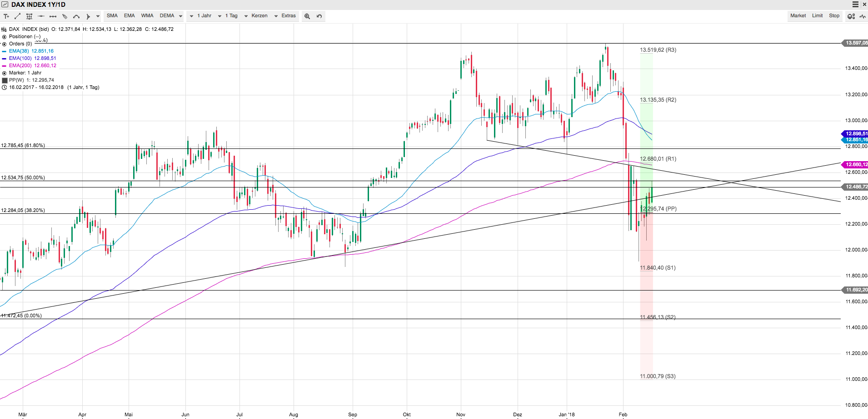Image resolution: width=868 pixels, height=419 pixels.
Task: Add the WMA indicator
Action: 147,16
